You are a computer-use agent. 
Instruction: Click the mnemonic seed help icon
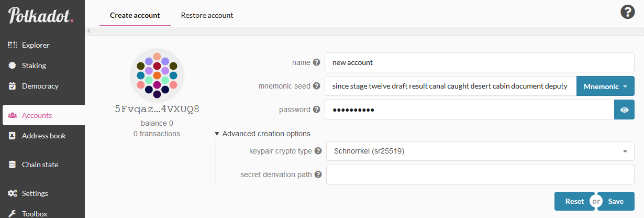[x=316, y=86]
